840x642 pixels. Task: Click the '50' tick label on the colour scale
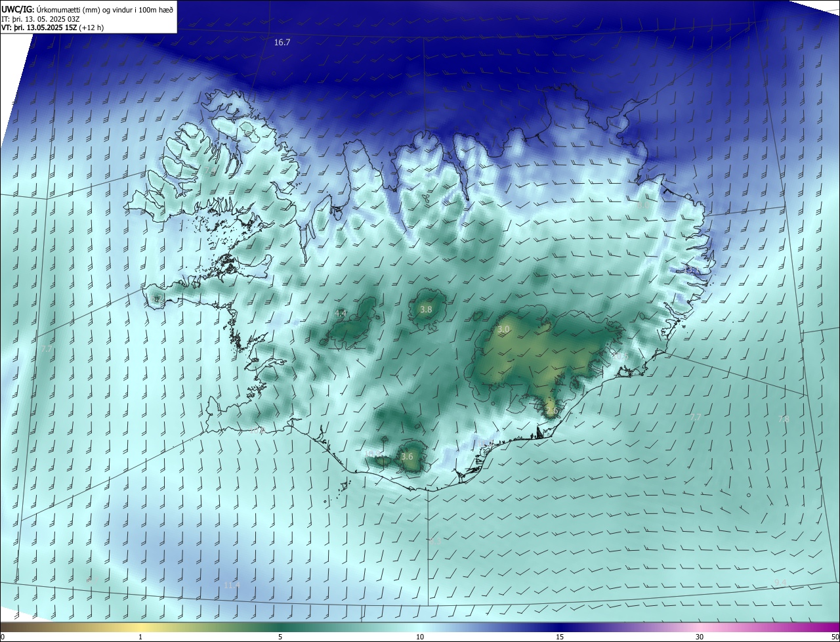(834, 637)
